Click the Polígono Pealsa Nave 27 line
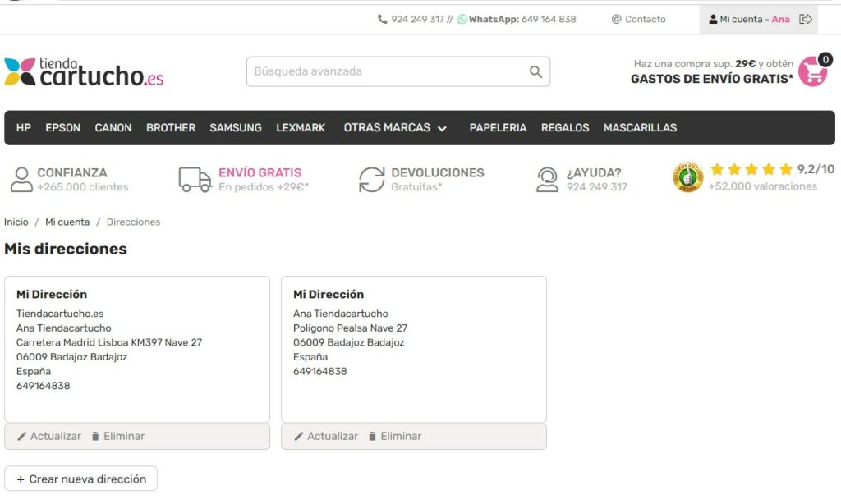This screenshot has width=841, height=504. tap(350, 328)
